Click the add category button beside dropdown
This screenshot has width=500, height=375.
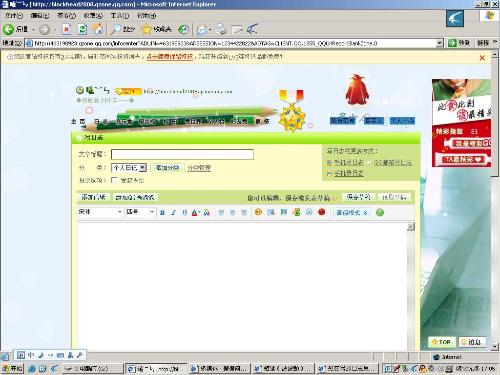167,168
